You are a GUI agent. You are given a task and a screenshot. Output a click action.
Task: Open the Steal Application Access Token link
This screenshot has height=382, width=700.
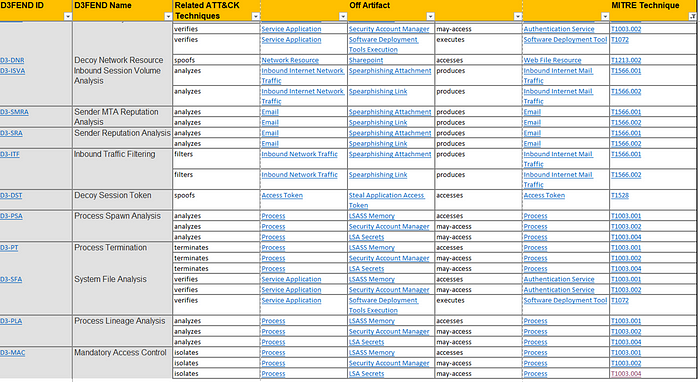387,200
